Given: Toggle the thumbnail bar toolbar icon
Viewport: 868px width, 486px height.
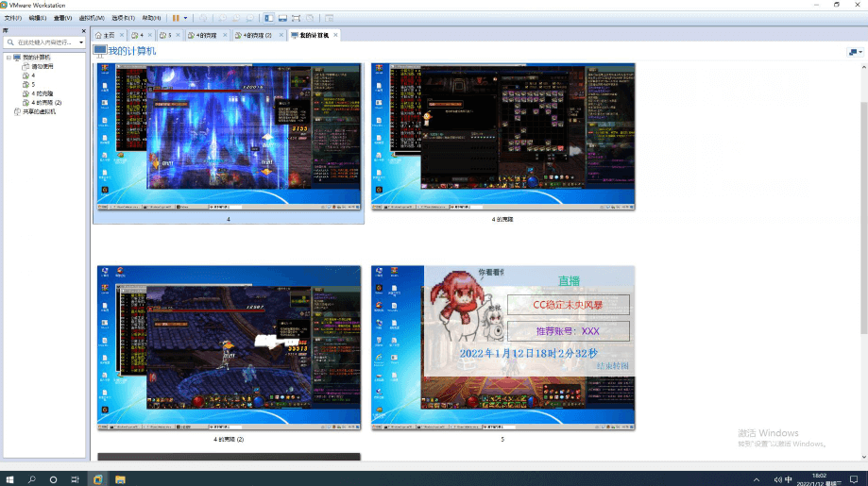Looking at the screenshot, I should (282, 18).
